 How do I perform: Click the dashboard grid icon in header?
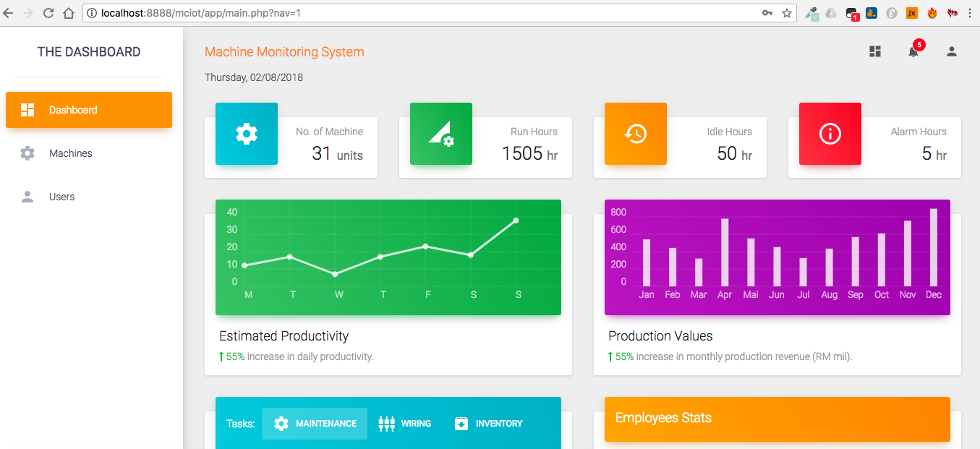(875, 51)
